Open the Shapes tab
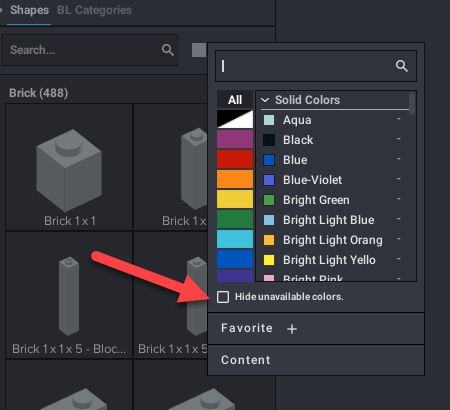This screenshot has width=450, height=410. pyautogui.click(x=29, y=10)
